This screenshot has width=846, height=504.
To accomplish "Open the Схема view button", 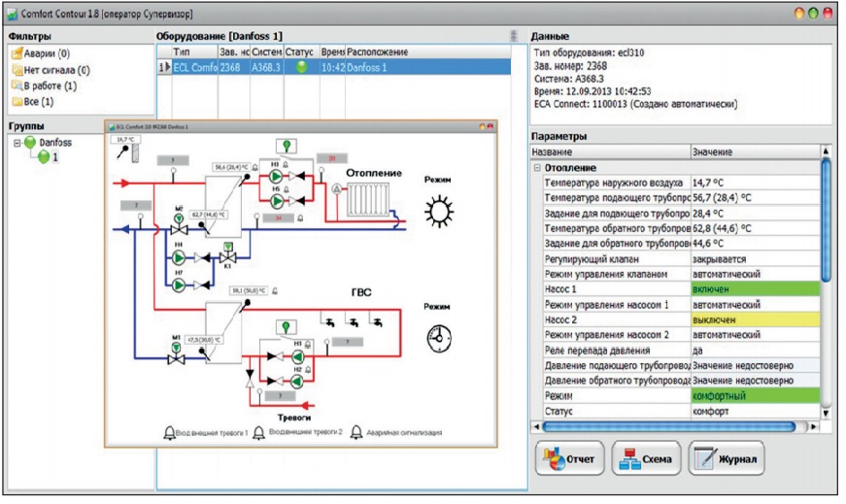I will click(x=646, y=457).
